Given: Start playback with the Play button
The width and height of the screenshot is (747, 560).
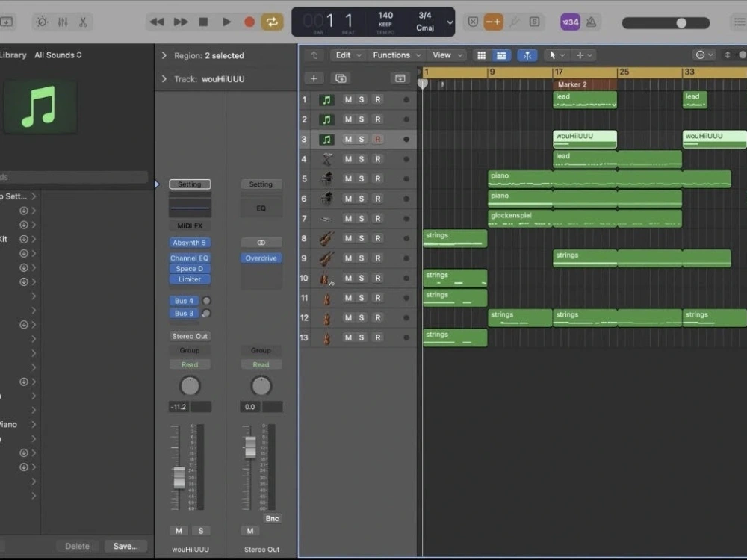Looking at the screenshot, I should 226,22.
